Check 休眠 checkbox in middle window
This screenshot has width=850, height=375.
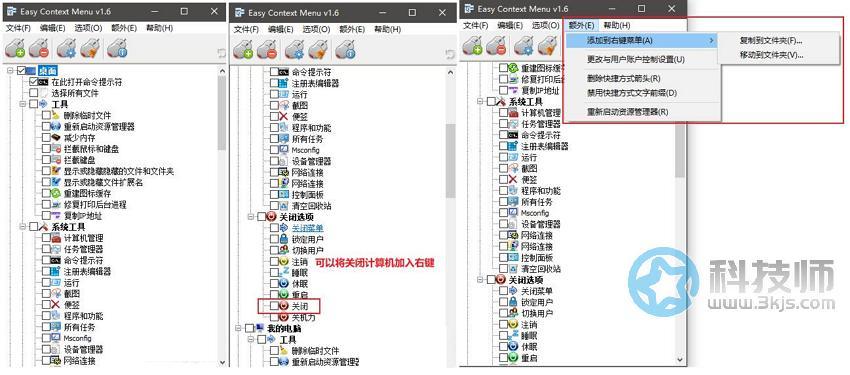[273, 284]
